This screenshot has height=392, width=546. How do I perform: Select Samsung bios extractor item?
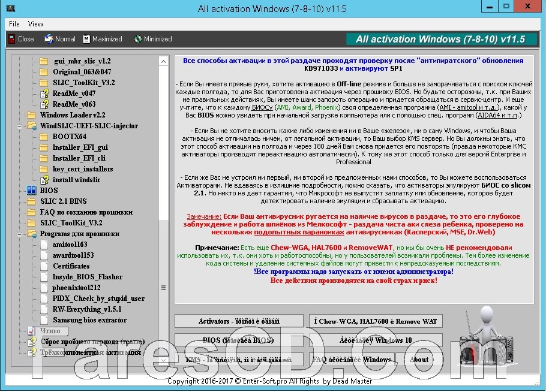pos(89,320)
